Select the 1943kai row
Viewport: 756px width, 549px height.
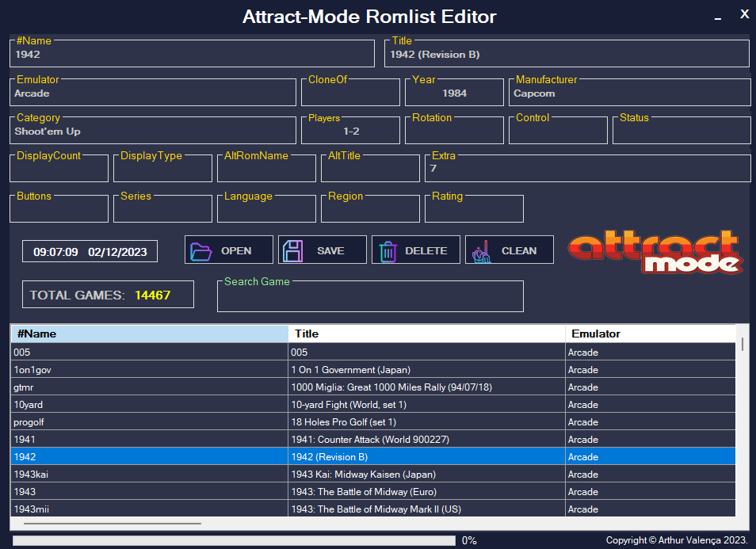[373, 475]
